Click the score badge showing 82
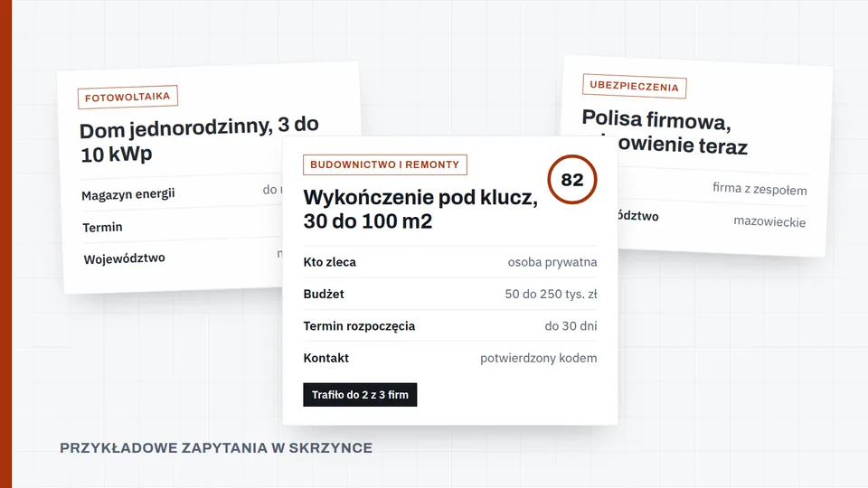Image resolution: width=868 pixels, height=488 pixels. (571, 179)
